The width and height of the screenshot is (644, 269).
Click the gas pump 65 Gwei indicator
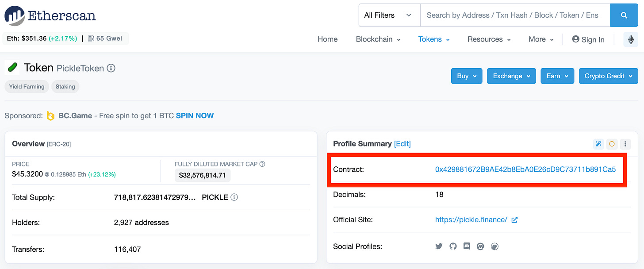click(105, 38)
